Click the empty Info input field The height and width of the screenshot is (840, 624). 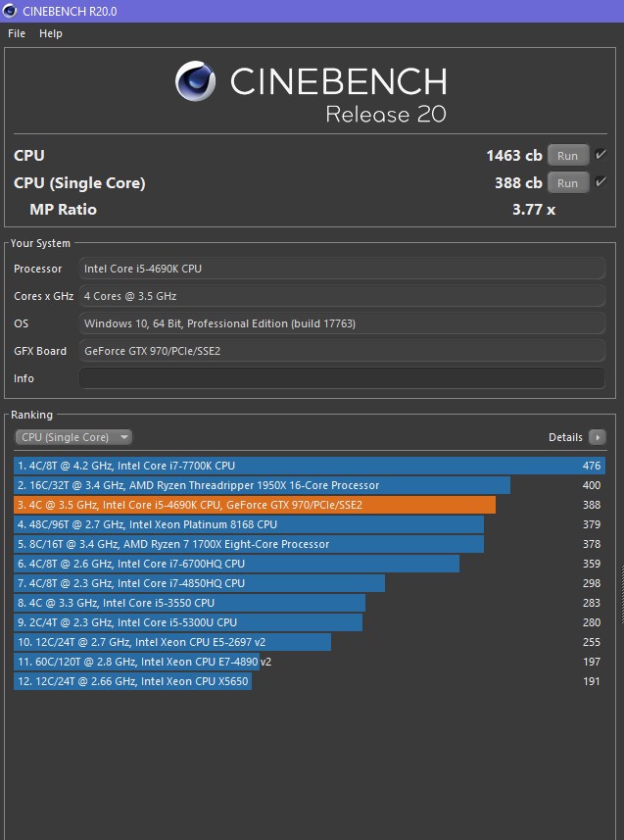[342, 378]
